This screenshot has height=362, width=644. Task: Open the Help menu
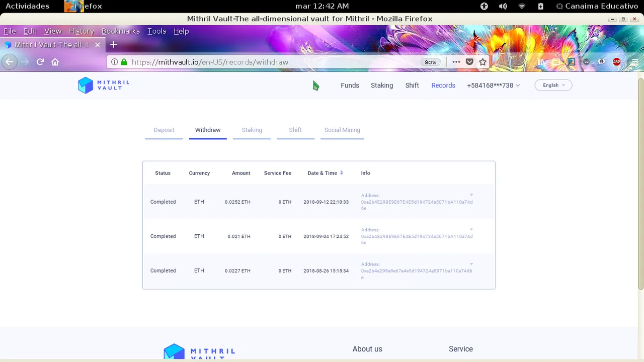pyautogui.click(x=181, y=31)
